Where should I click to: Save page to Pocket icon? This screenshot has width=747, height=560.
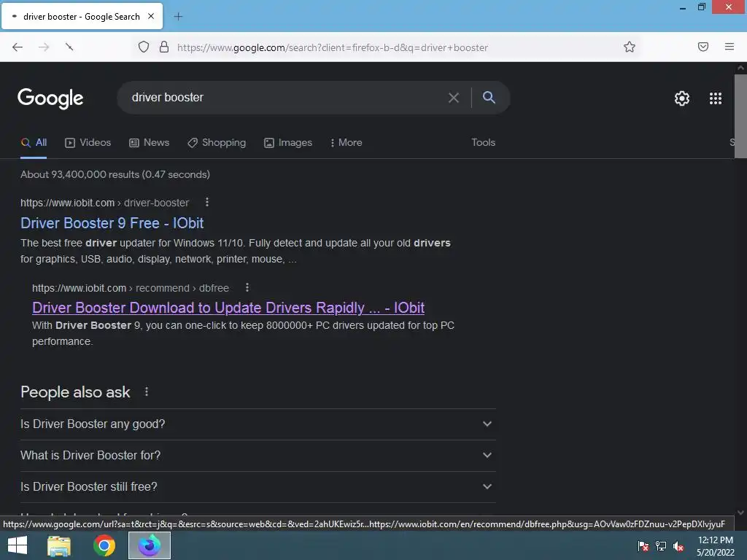point(703,47)
